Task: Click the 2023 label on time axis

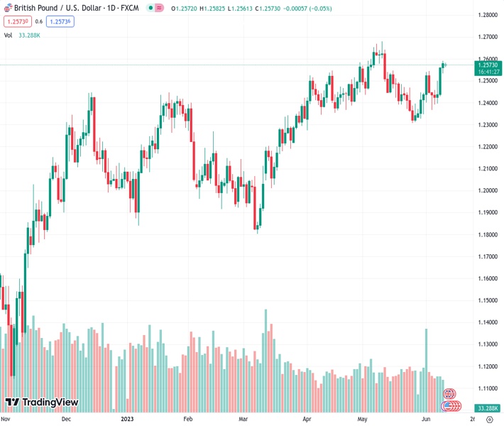Action: coord(128,420)
